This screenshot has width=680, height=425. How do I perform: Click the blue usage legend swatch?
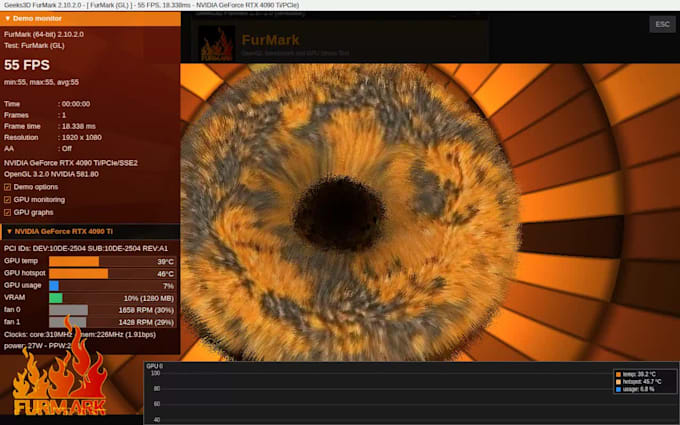[x=618, y=389]
